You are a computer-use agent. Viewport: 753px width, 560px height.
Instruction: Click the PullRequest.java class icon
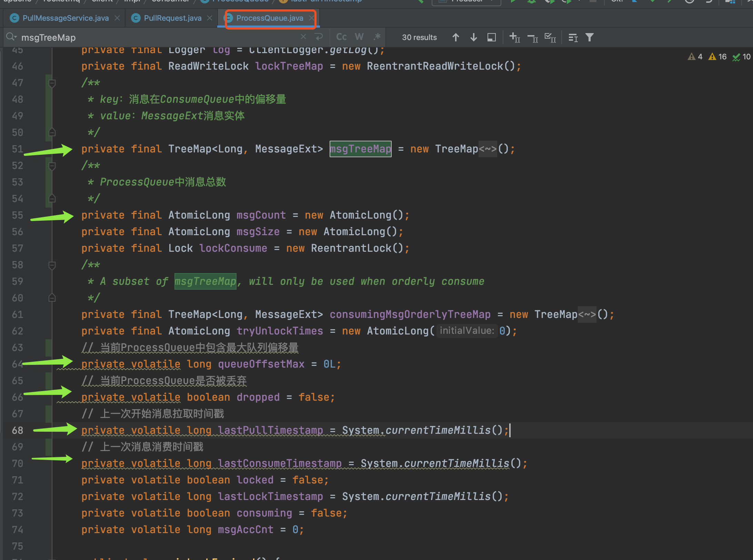136,18
